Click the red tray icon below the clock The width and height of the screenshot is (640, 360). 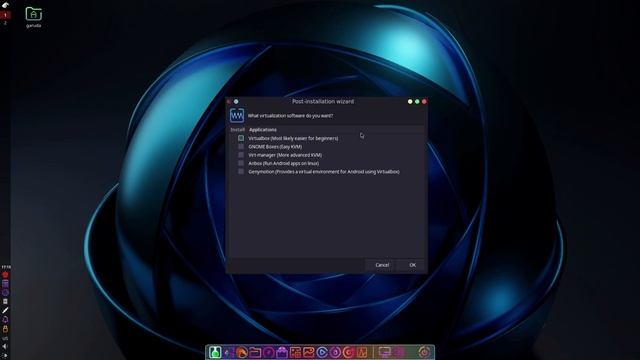tap(5, 275)
